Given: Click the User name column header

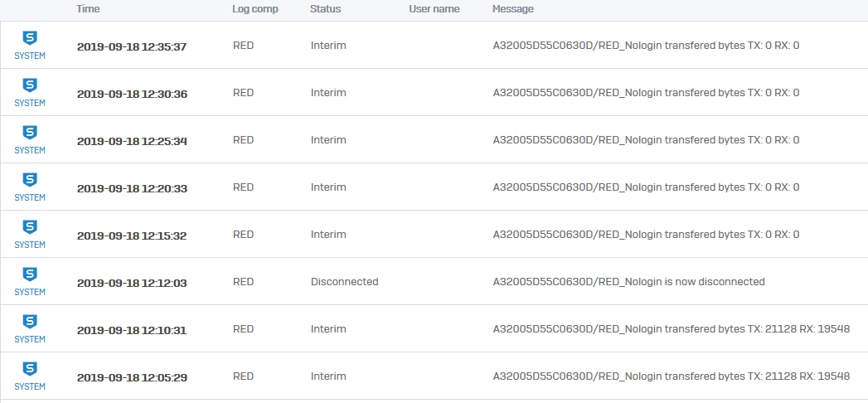Looking at the screenshot, I should point(434,9).
